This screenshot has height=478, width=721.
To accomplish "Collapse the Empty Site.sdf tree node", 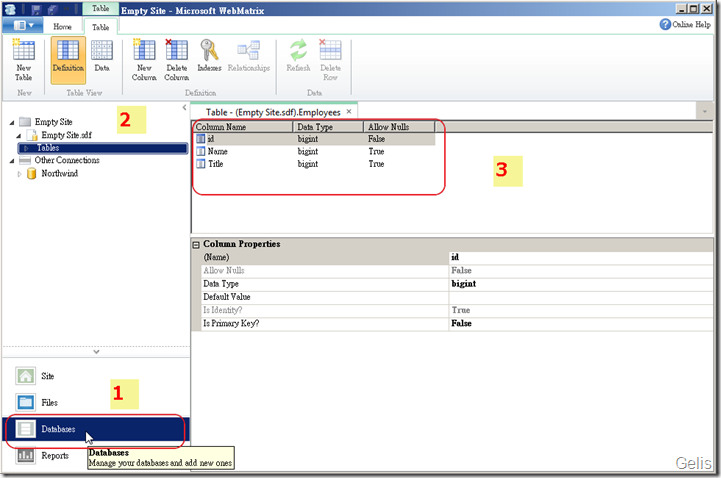I will coord(19,136).
